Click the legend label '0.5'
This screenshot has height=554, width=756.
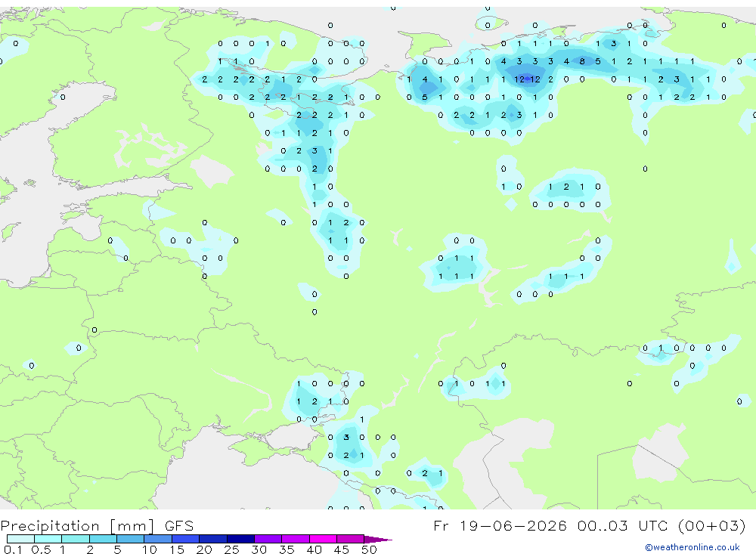pos(41,549)
